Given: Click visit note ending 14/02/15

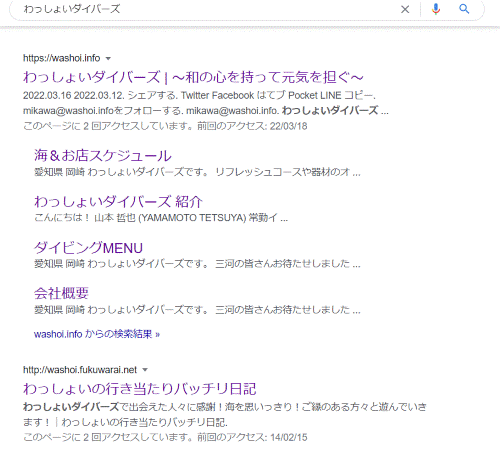Looking at the screenshot, I should 165,437.
